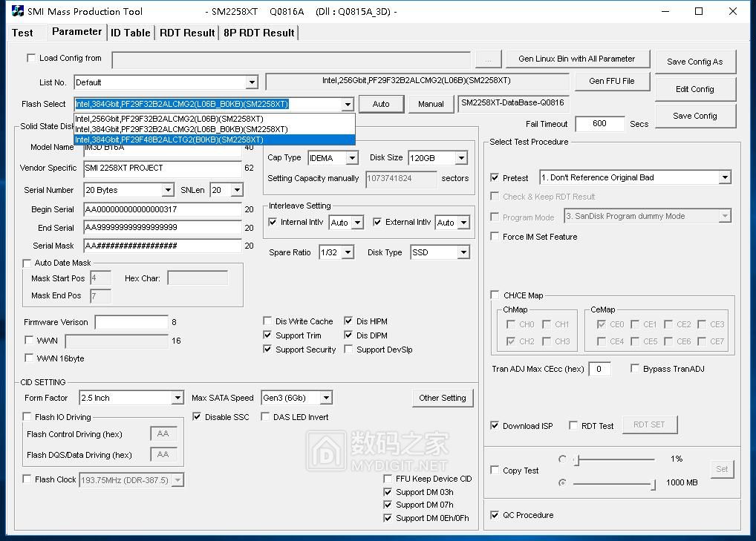
Task: Click the Save Config As button
Action: (x=695, y=62)
